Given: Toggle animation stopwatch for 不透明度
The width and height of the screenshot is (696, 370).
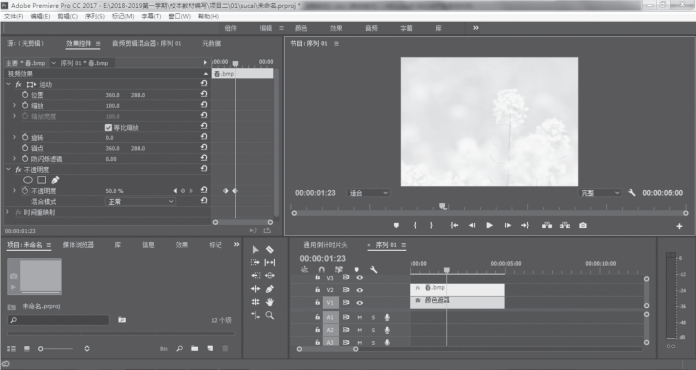Looking at the screenshot, I should point(25,191).
